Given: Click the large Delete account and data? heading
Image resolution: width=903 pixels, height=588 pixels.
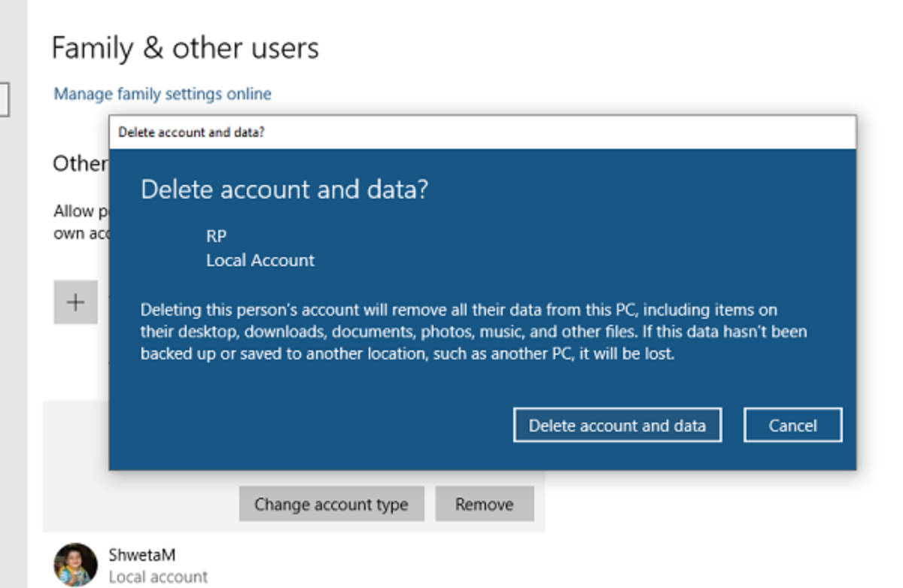Looking at the screenshot, I should click(284, 189).
